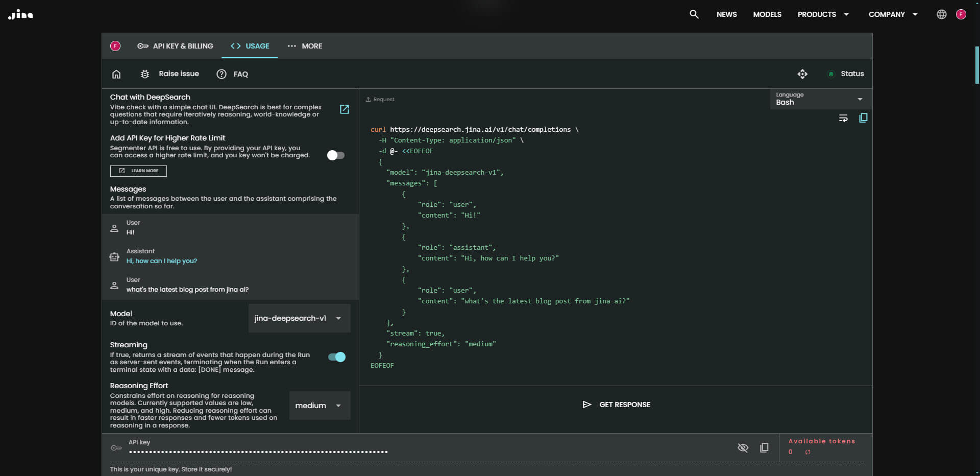
Task: Click the search magnifier icon in top navigation
Action: [x=694, y=14]
